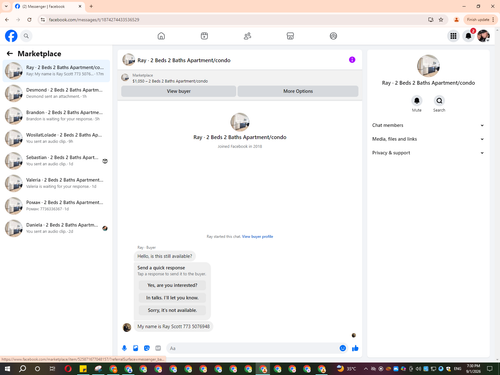Select the Messenger Facebook browser tab
500x375 pixels.
pos(48,6)
